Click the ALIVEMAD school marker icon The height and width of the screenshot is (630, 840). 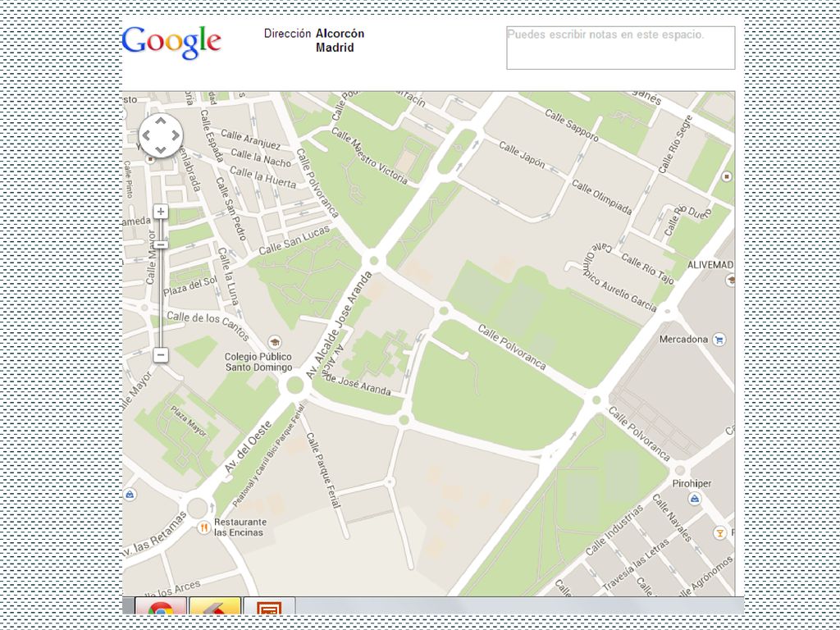(730, 280)
